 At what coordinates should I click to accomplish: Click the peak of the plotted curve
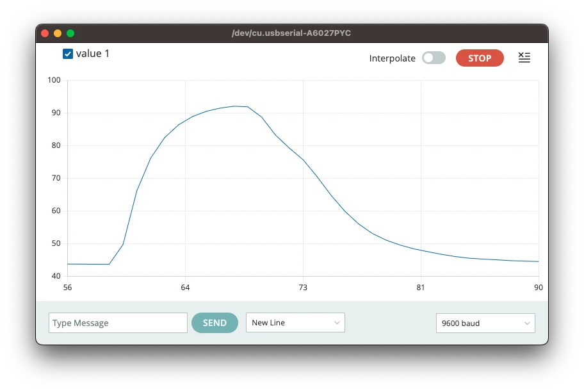pos(235,106)
